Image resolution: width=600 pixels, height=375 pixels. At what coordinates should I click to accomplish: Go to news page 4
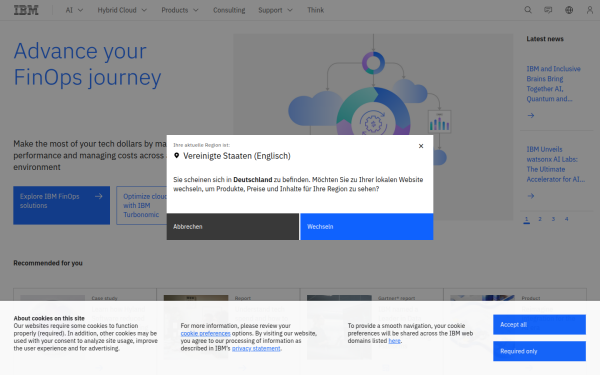click(x=567, y=219)
